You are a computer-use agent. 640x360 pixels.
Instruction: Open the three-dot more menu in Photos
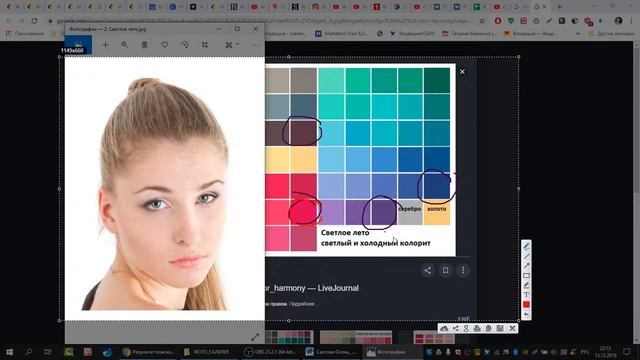[x=255, y=44]
